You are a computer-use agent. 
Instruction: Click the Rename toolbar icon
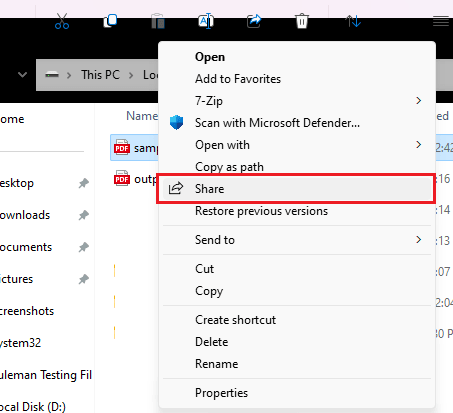[x=206, y=21]
